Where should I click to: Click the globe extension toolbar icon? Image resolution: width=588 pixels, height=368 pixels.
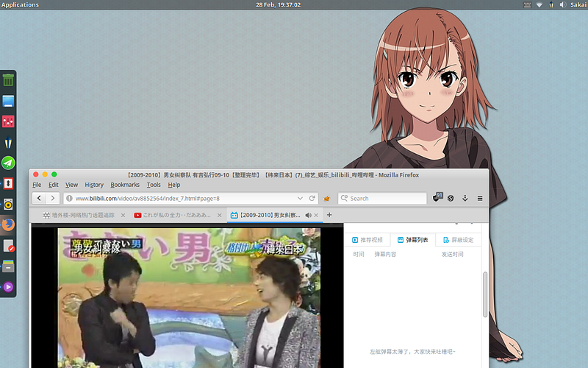[451, 198]
